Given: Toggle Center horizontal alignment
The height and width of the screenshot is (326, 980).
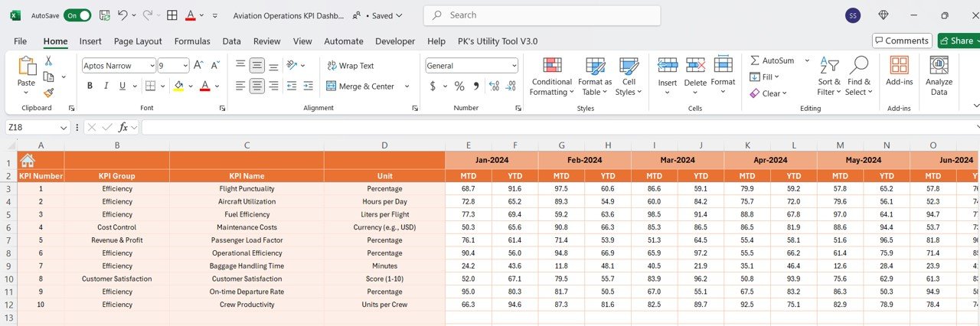Looking at the screenshot, I should point(257,86).
